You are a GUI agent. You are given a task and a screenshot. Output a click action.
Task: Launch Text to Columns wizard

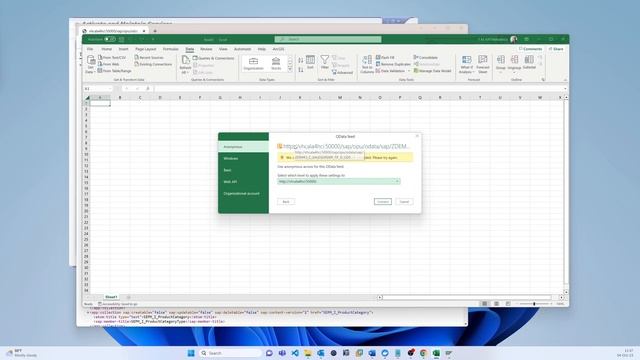367,64
